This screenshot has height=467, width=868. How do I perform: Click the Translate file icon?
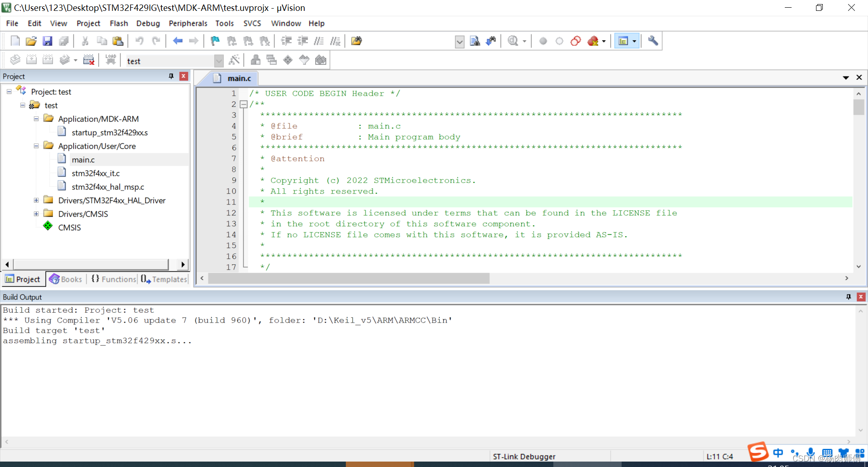[x=15, y=60]
